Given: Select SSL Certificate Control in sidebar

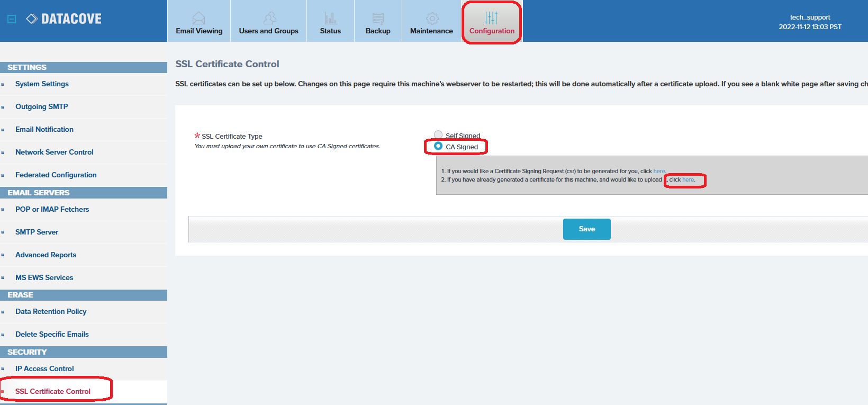Looking at the screenshot, I should click(53, 391).
